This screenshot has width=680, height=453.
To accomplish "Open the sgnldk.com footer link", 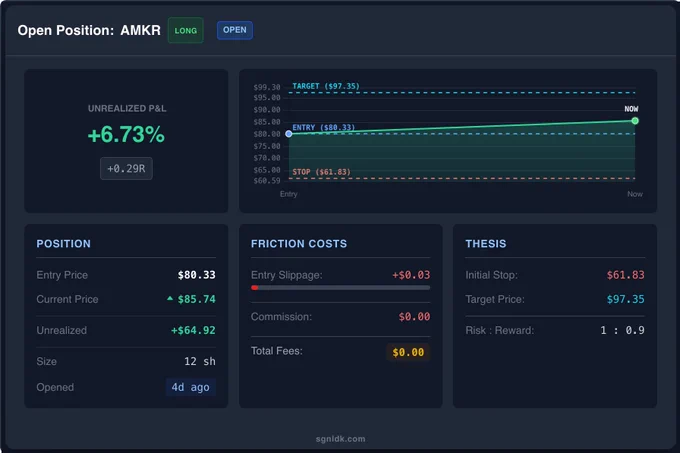I will [340, 439].
